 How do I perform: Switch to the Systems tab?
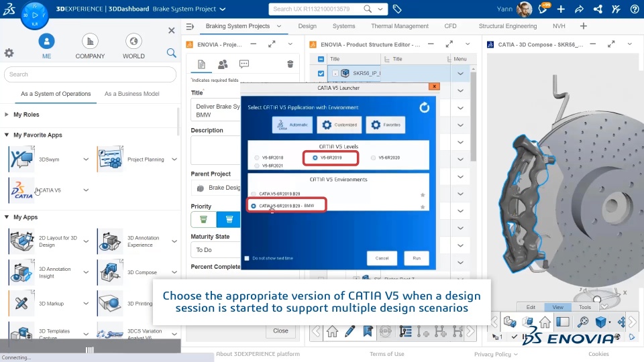coord(343,26)
